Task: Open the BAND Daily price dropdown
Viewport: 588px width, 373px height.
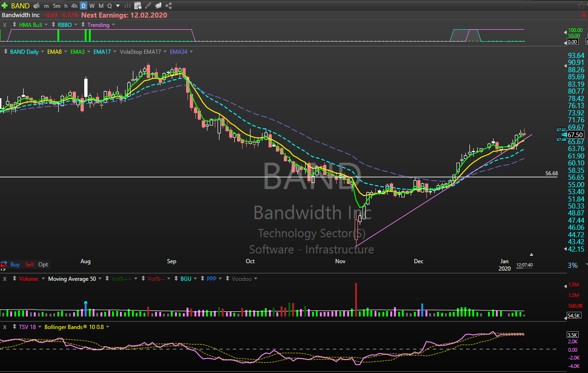Action: coord(43,52)
